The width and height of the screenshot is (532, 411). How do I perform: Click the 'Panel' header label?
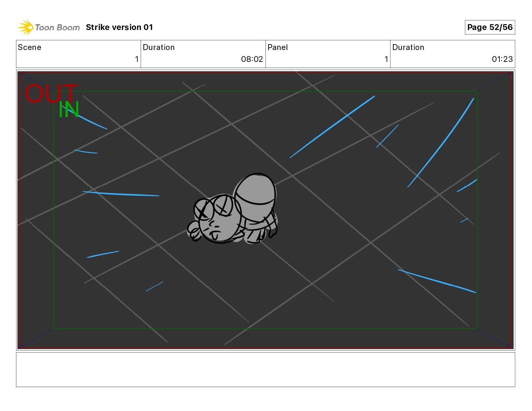tap(278, 47)
